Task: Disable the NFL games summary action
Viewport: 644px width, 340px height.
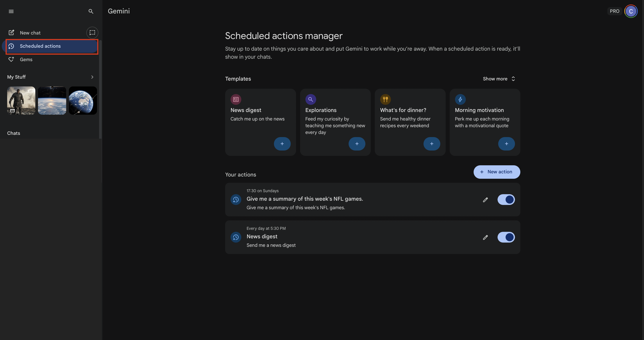Action: tap(506, 200)
